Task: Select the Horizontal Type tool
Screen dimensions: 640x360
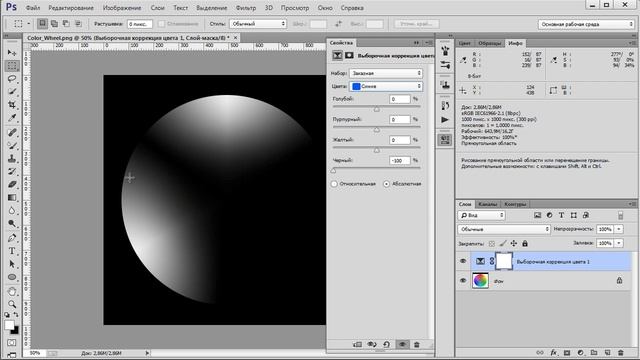Action: click(x=12, y=251)
